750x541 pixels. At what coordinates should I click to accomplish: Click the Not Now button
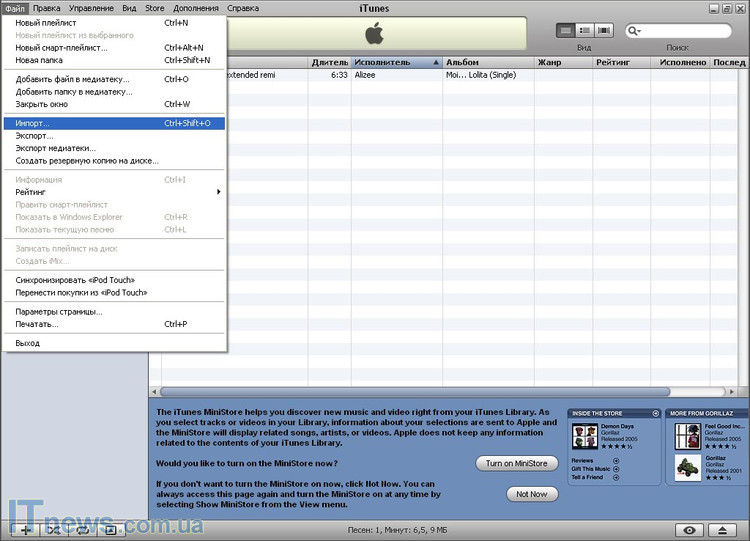tap(531, 494)
